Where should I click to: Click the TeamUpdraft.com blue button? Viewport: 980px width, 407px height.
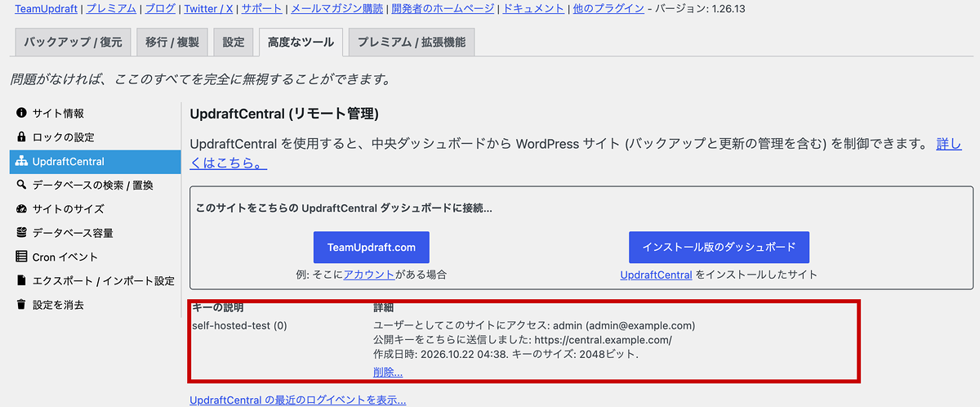click(x=372, y=247)
